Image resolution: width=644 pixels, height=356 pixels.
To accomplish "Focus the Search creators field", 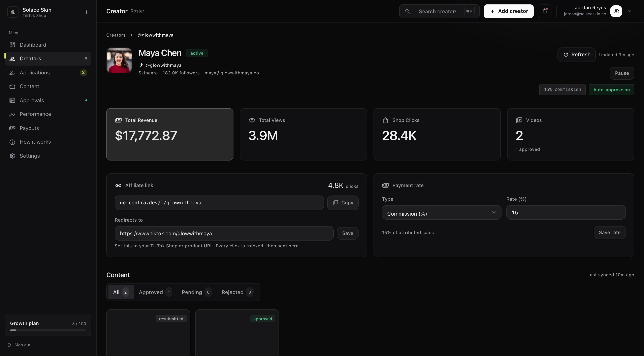I will click(x=440, y=11).
